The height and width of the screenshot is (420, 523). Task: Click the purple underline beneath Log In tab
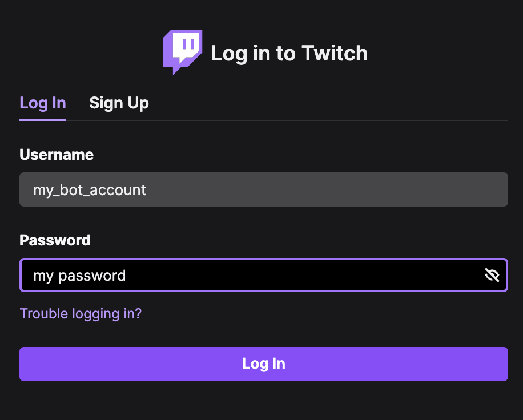[x=43, y=120]
